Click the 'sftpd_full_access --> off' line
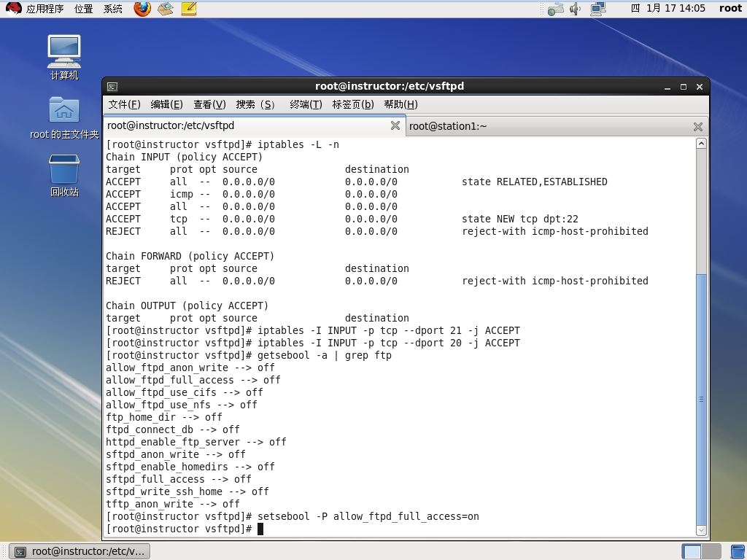The image size is (747, 560). [178, 479]
